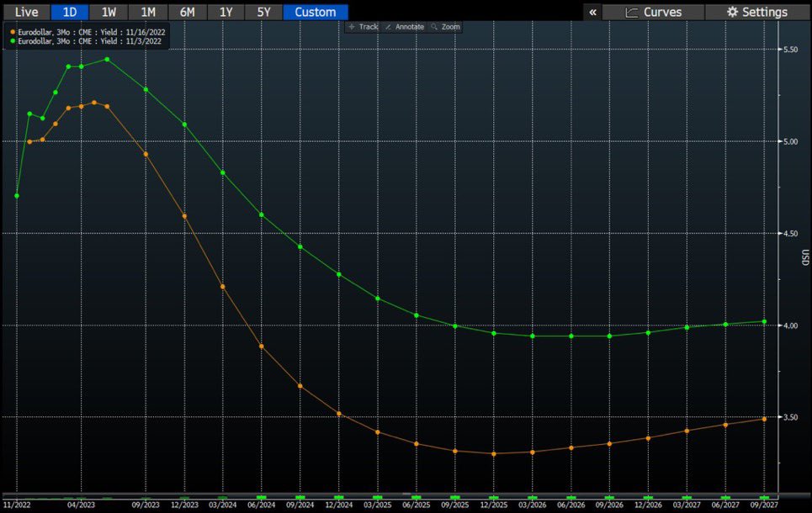Open chart Settings

point(757,12)
